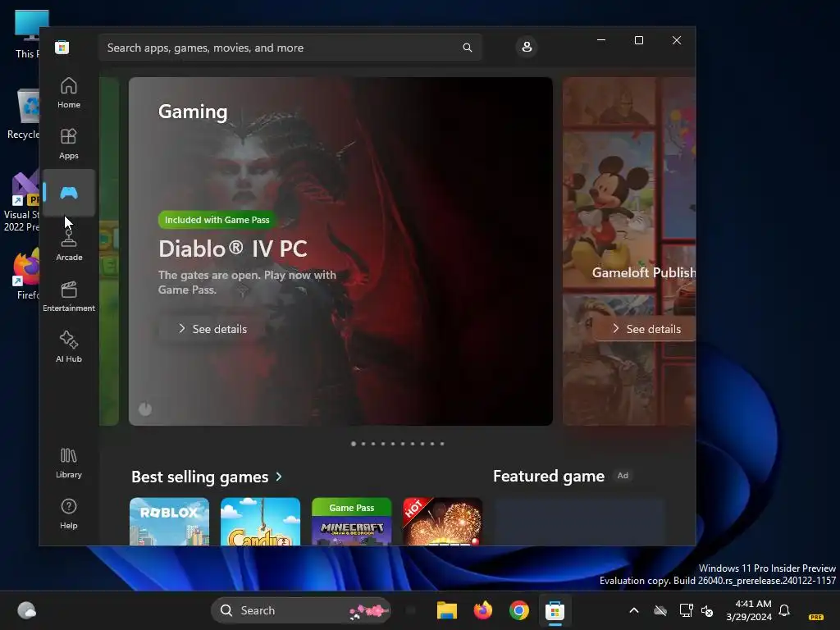Select the first carousel page dot
The width and height of the screenshot is (840, 630).
tap(354, 444)
